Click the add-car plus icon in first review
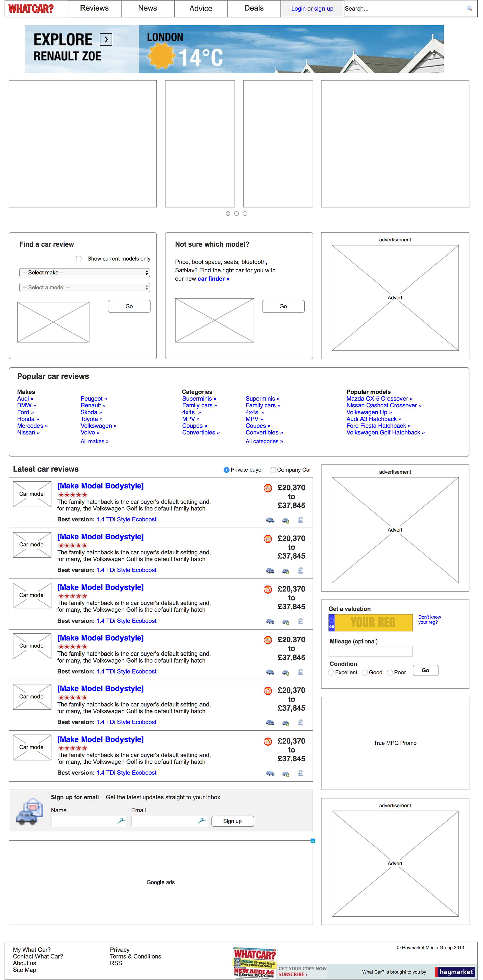 click(x=286, y=520)
